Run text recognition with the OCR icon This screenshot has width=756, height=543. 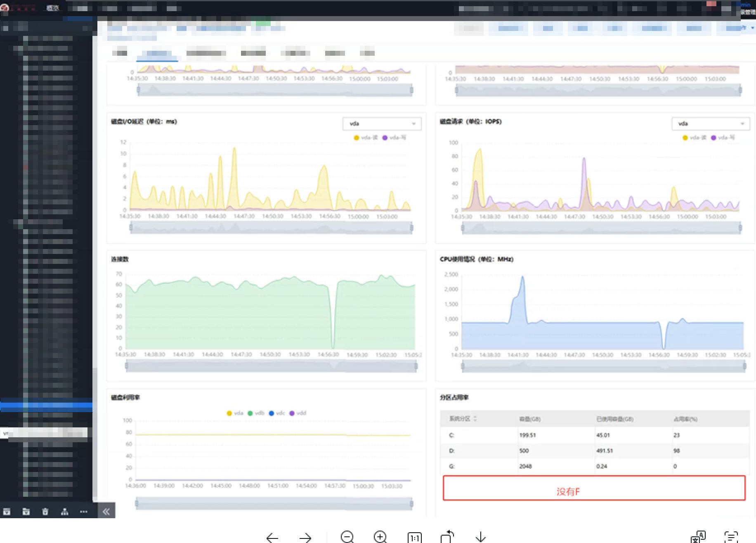click(731, 537)
